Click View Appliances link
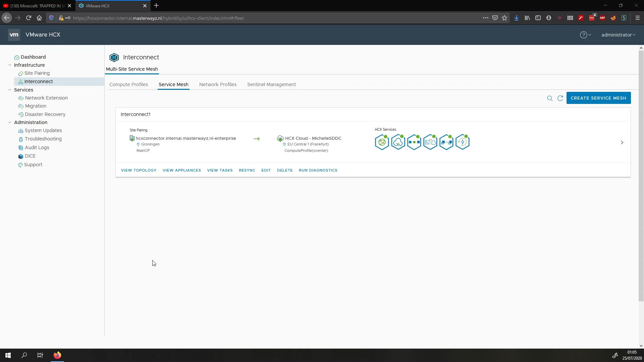The width and height of the screenshot is (644, 362). [182, 170]
